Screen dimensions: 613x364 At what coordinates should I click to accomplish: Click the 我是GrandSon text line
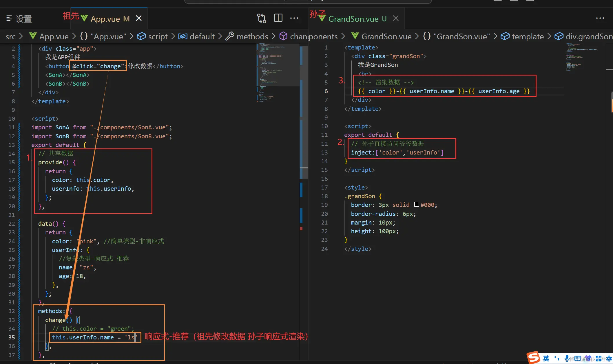coord(378,65)
